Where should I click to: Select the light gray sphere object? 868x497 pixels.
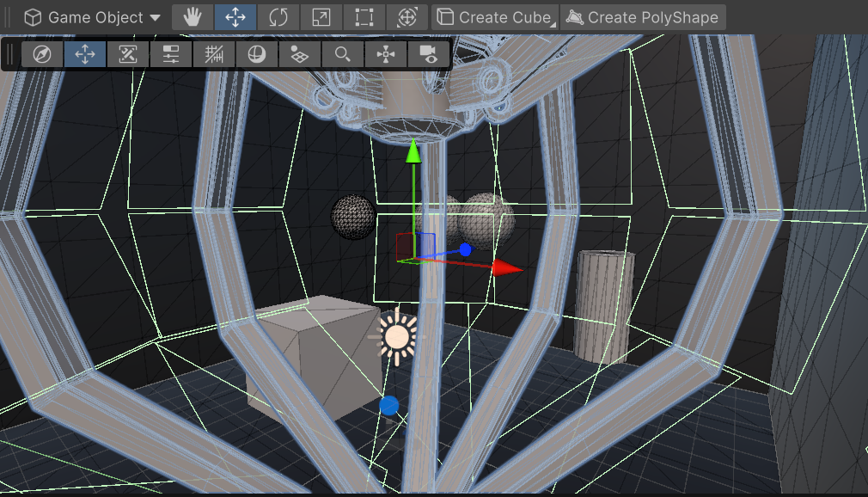[488, 220]
